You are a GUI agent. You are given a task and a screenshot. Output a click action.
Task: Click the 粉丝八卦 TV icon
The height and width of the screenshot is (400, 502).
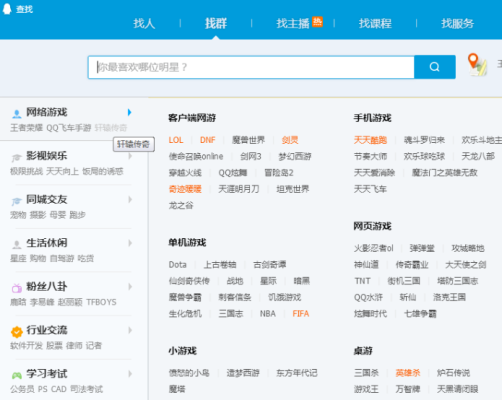click(16, 288)
